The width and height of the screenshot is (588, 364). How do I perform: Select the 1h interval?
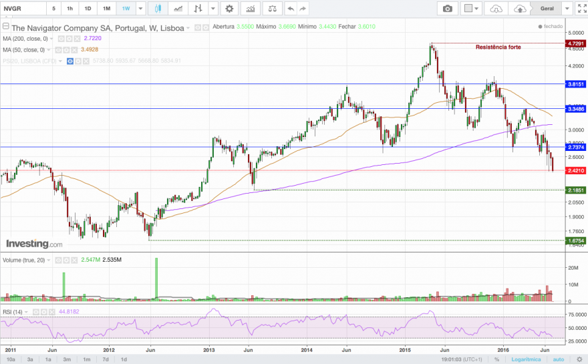pyautogui.click(x=69, y=8)
